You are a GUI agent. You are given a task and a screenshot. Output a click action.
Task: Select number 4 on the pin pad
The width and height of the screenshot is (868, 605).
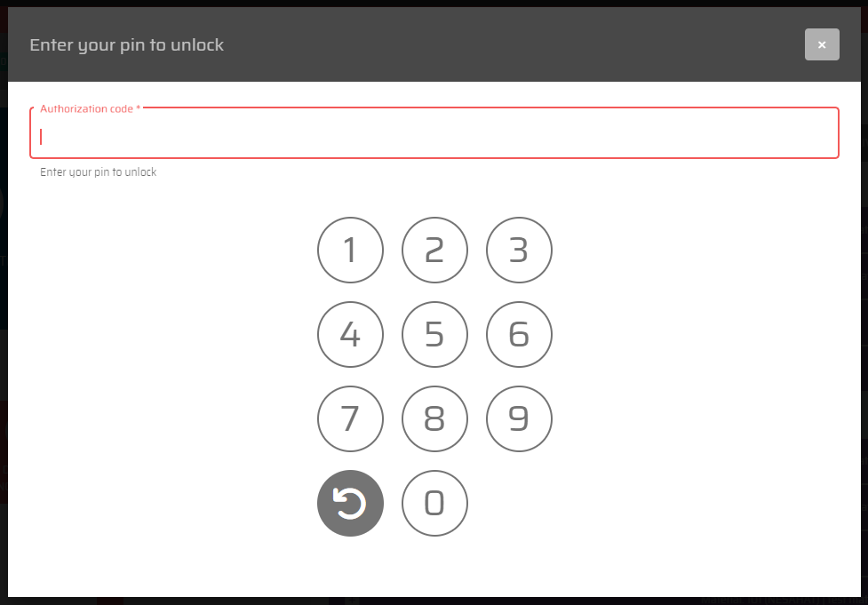point(350,334)
